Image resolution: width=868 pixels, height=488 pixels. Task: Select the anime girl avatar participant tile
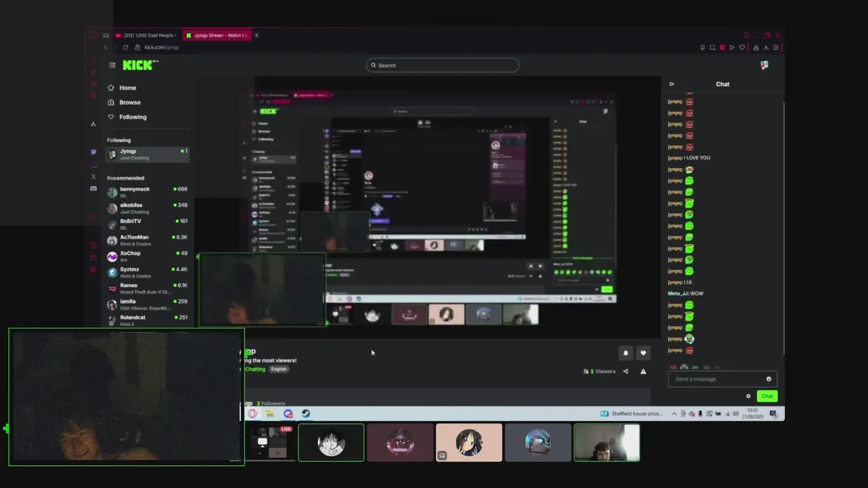pos(469,443)
